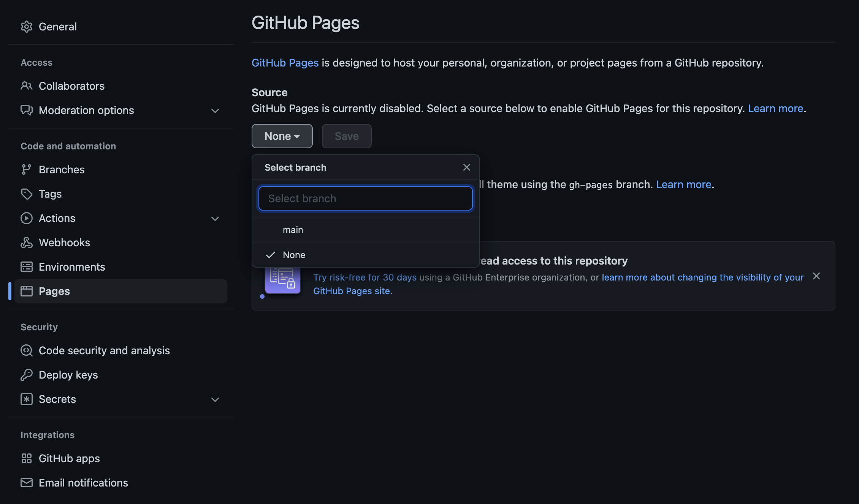The height and width of the screenshot is (504, 859).
Task: Click the Pages browser icon
Action: tap(27, 291)
